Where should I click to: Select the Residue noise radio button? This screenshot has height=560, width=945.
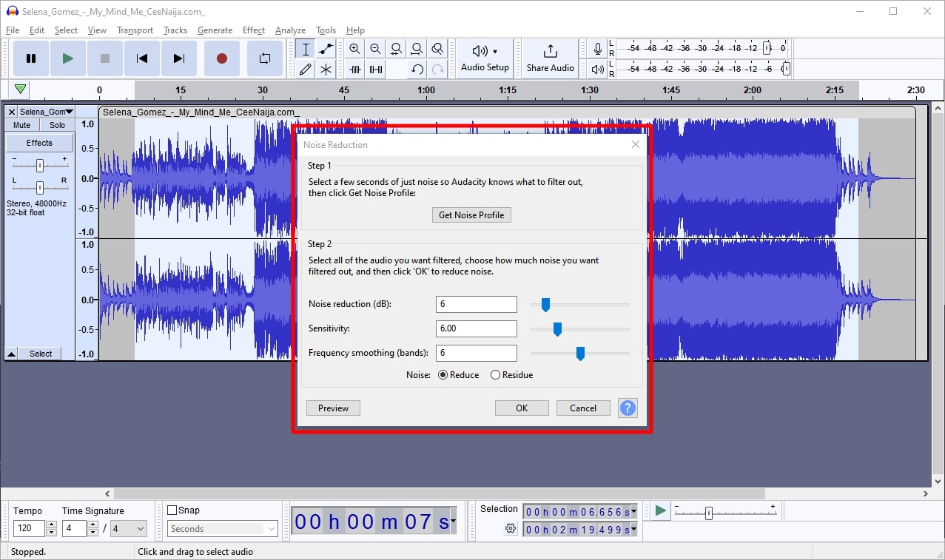click(x=511, y=375)
